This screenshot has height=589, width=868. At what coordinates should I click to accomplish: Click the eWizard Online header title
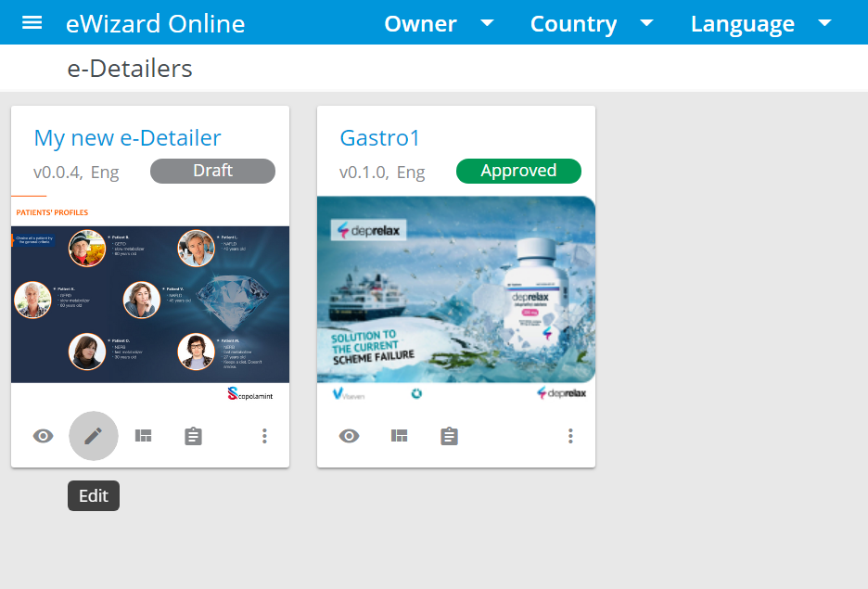click(x=156, y=24)
